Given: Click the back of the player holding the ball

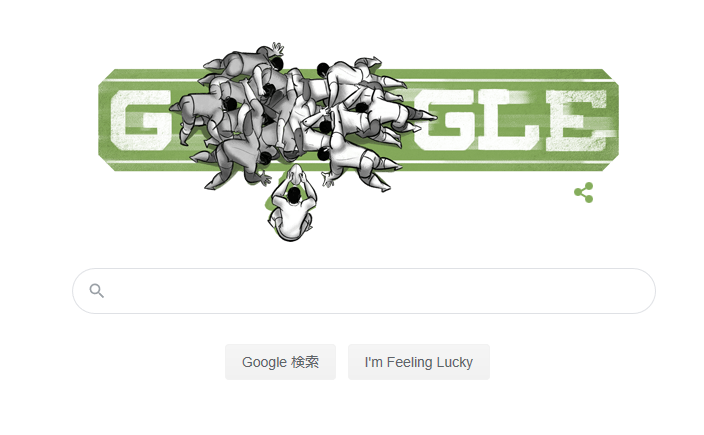Looking at the screenshot, I should [x=293, y=210].
